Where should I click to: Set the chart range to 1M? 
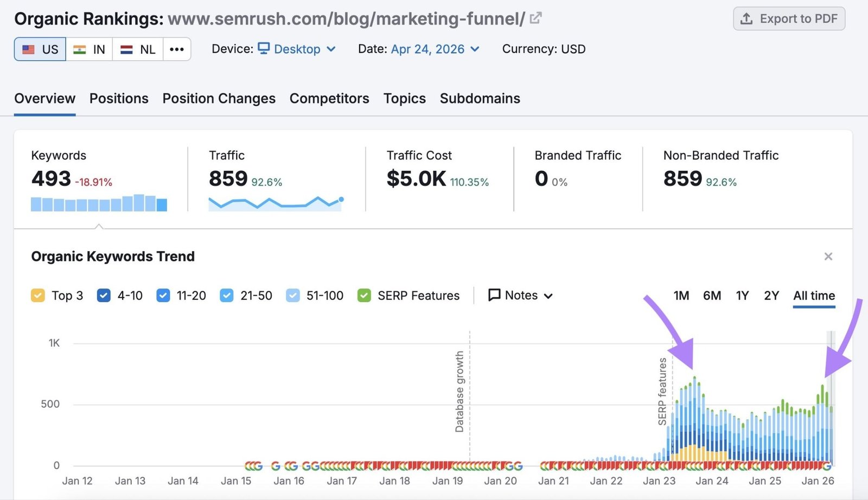(x=681, y=296)
